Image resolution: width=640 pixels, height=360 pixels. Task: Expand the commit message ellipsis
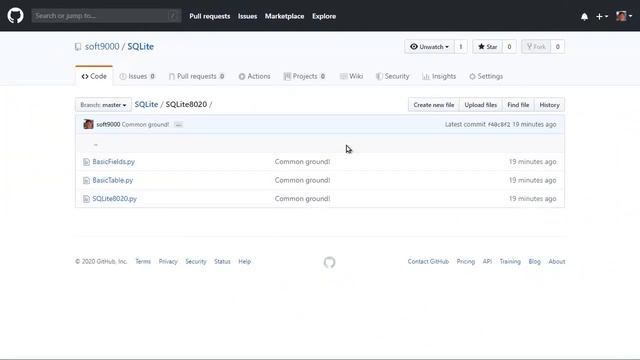[x=178, y=124]
